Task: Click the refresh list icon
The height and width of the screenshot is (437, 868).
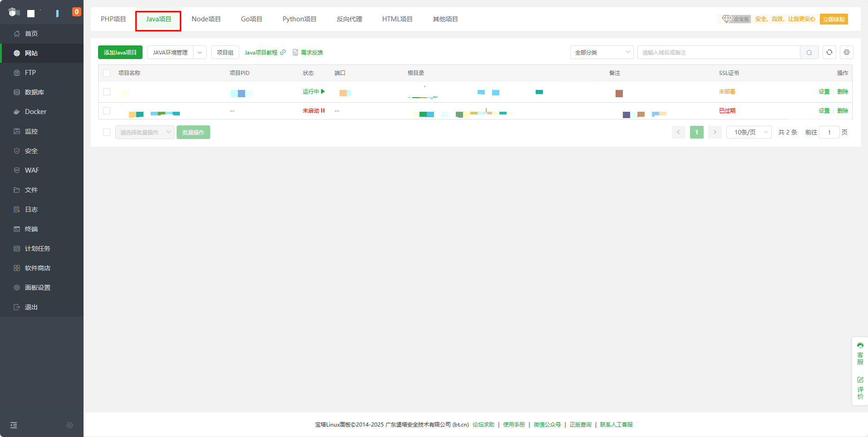Action: 829,52
